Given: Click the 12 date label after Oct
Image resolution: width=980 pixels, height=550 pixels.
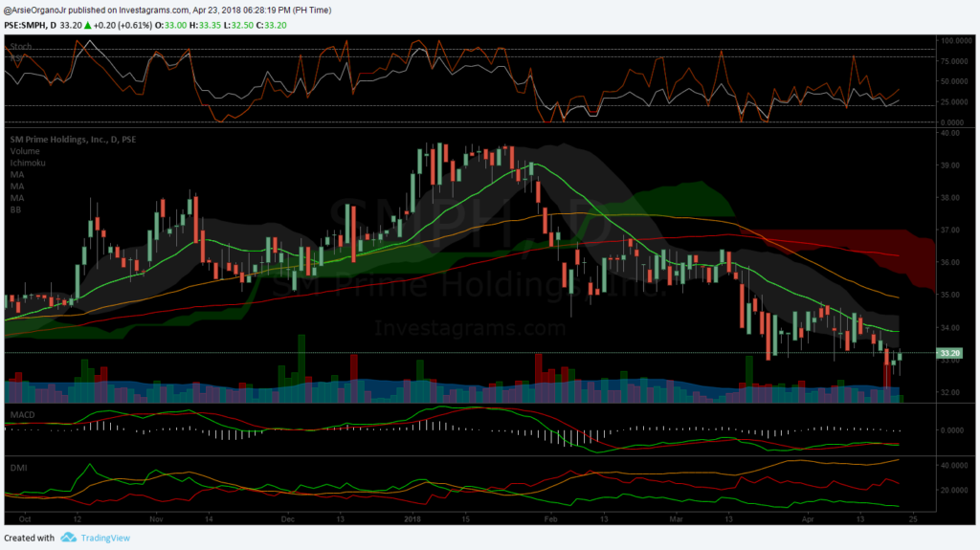Looking at the screenshot, I should (x=77, y=519).
